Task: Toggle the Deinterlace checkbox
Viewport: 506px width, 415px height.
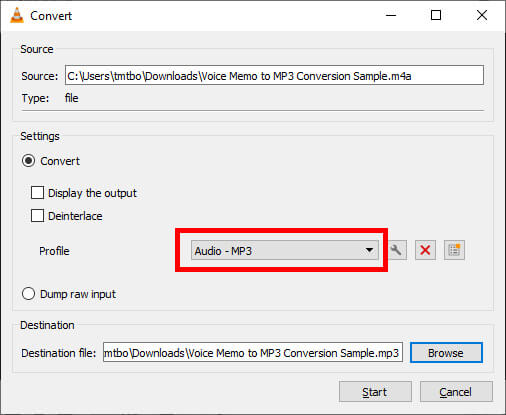Action: coord(37,216)
